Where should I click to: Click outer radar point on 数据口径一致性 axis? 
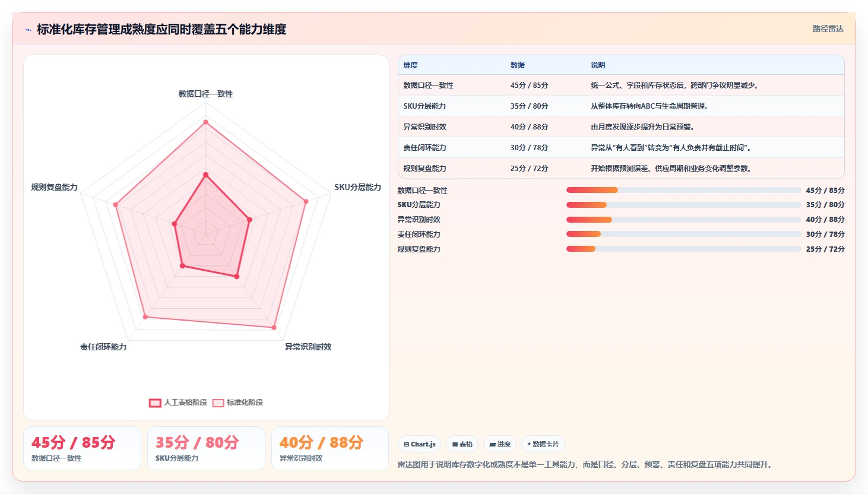(x=206, y=122)
